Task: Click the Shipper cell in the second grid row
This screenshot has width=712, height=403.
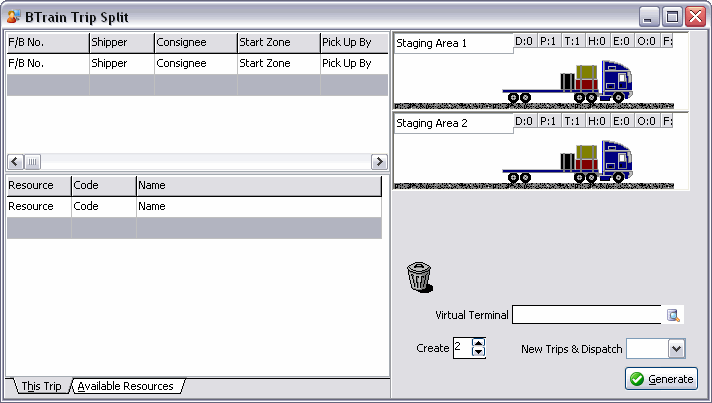Action: pos(122,64)
